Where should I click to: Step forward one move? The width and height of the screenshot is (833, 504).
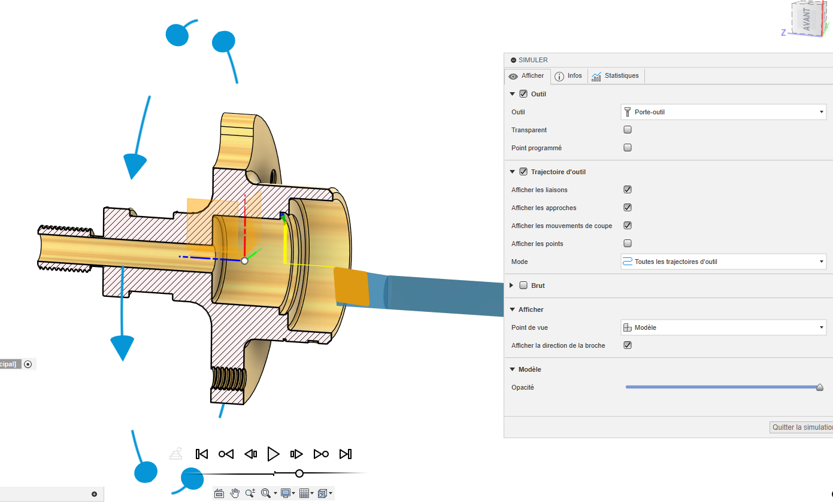(x=296, y=454)
